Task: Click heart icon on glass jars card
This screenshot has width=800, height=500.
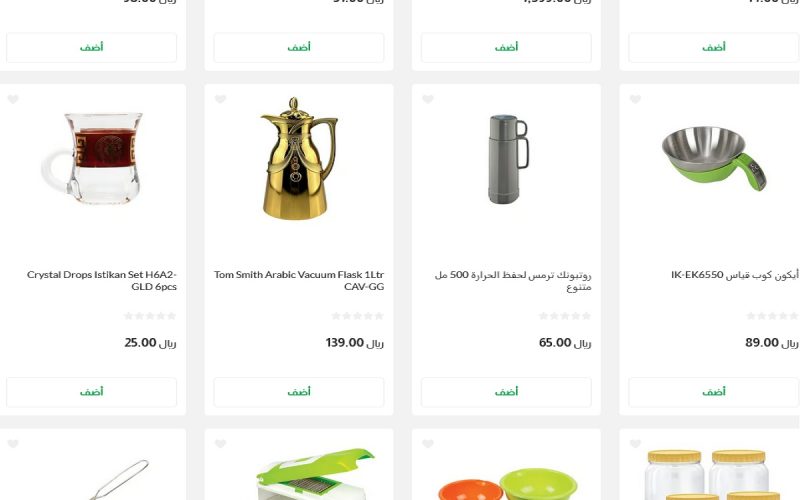Action: (x=635, y=444)
